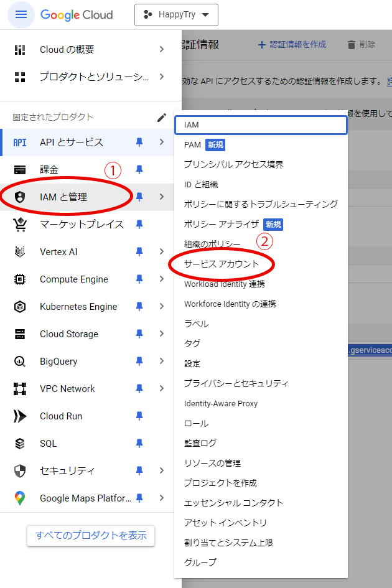Viewport: 392px width, 588px height.
Task: Click the pencil edit icon for pinned products
Action: [x=162, y=117]
